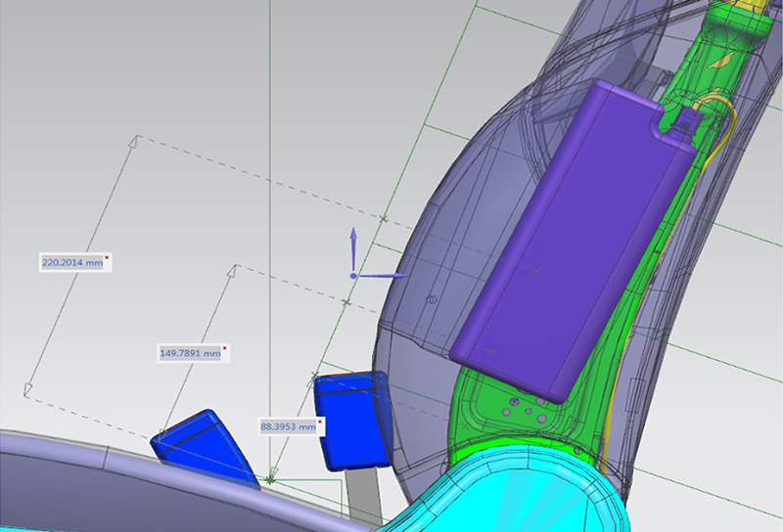Dismiss the 88.3953 mm dimension via red x

coord(320,421)
